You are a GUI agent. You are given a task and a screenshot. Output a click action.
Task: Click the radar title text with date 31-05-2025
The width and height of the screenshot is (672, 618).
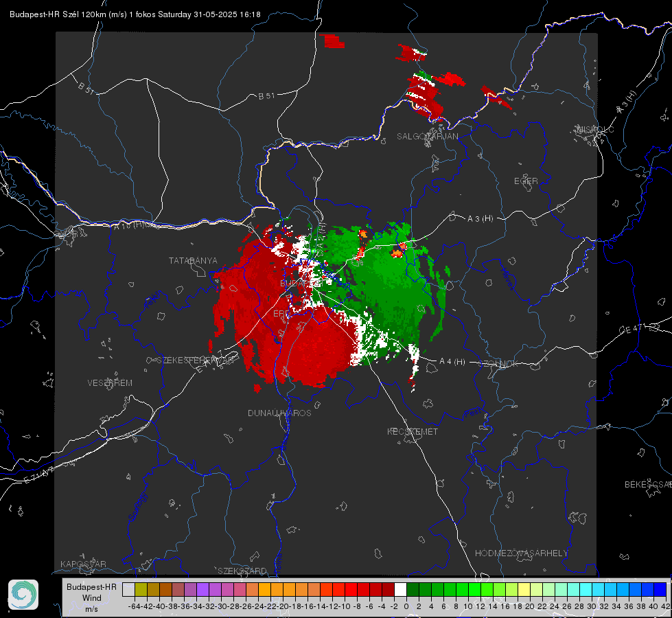coord(135,14)
